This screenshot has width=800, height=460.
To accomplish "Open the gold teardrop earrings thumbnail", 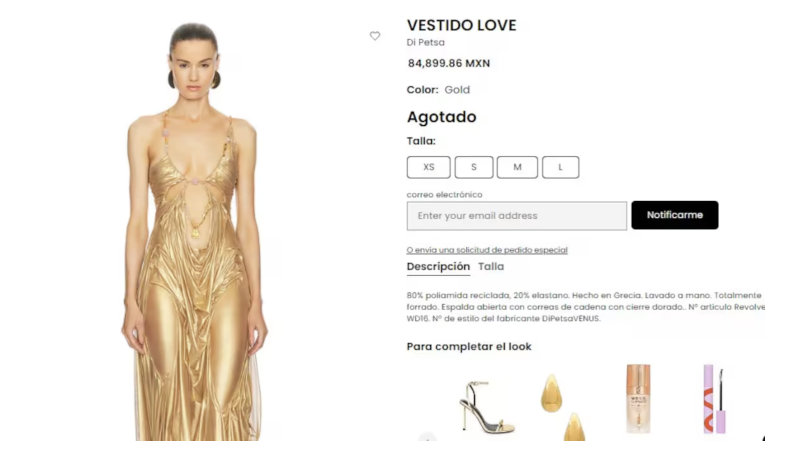I will tap(563, 407).
